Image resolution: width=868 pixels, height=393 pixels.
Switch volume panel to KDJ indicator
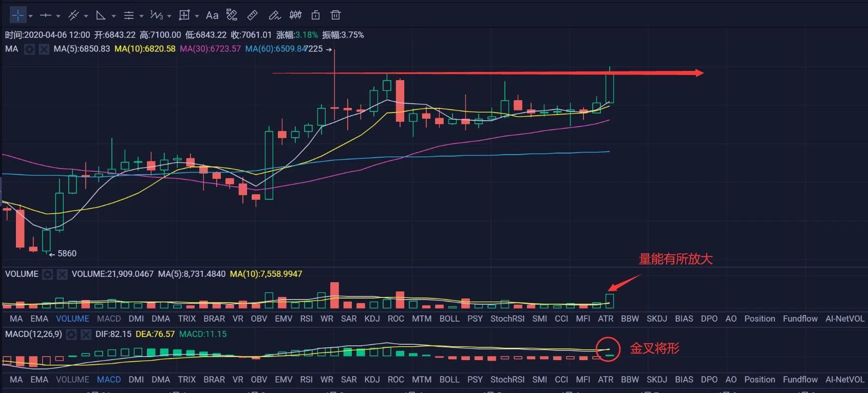tap(372, 319)
